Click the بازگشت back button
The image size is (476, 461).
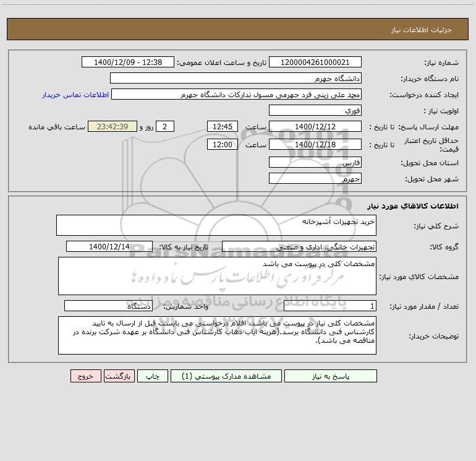coord(119,376)
